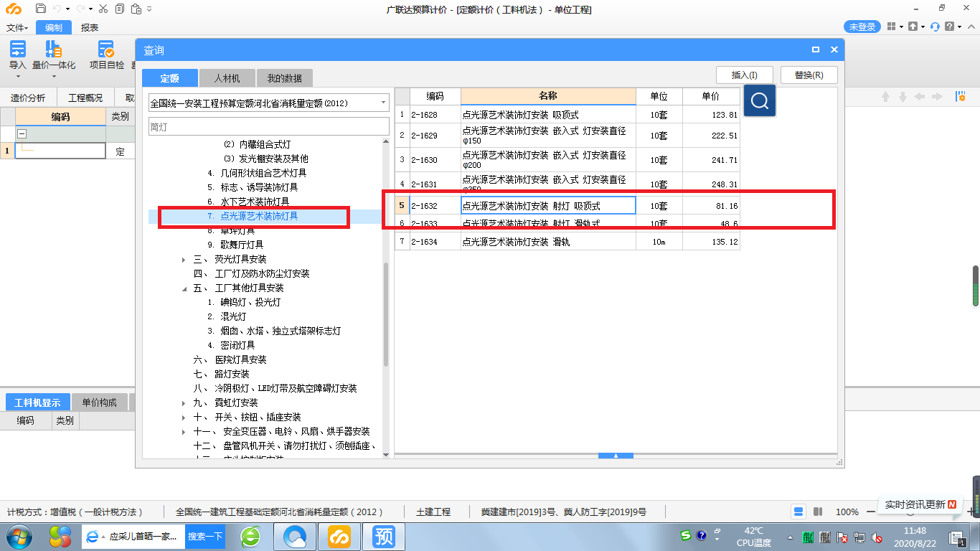Expand the 十、开关、按钮、插座安装 node
The image size is (980, 551).
click(184, 418)
